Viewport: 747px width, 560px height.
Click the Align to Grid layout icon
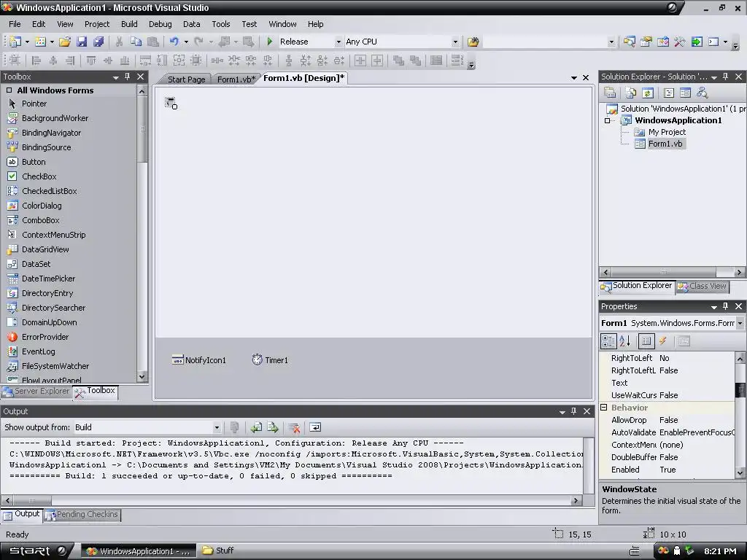pos(15,61)
